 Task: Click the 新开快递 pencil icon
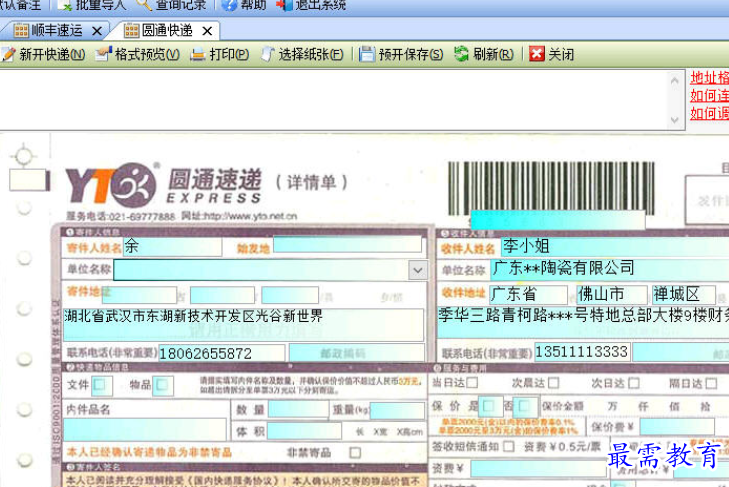pos(8,54)
